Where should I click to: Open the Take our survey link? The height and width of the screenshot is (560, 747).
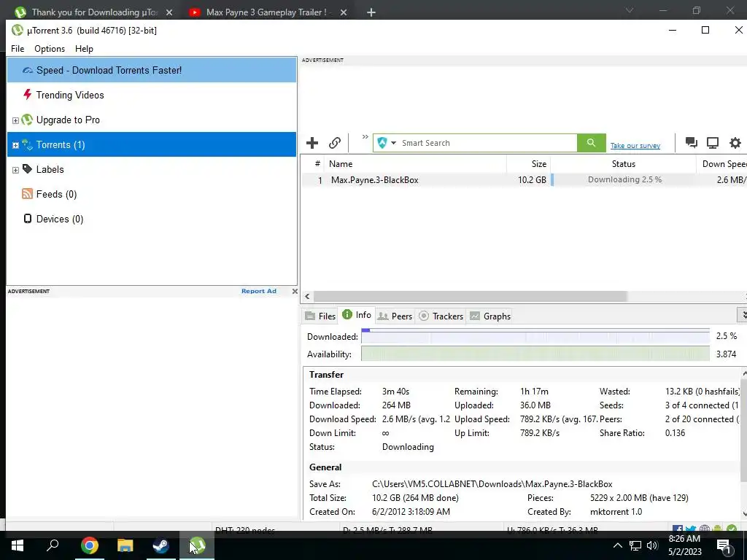(635, 146)
